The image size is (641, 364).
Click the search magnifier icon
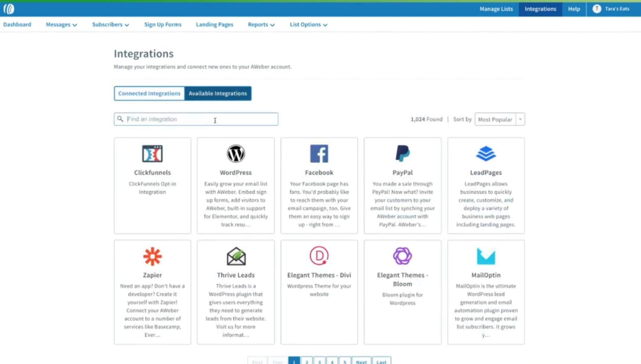tap(120, 119)
